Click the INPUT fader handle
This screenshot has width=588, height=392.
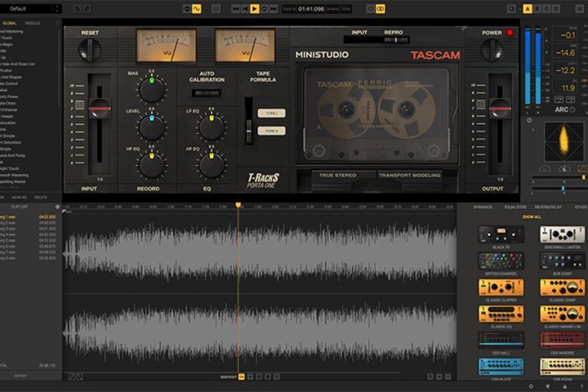click(100, 109)
